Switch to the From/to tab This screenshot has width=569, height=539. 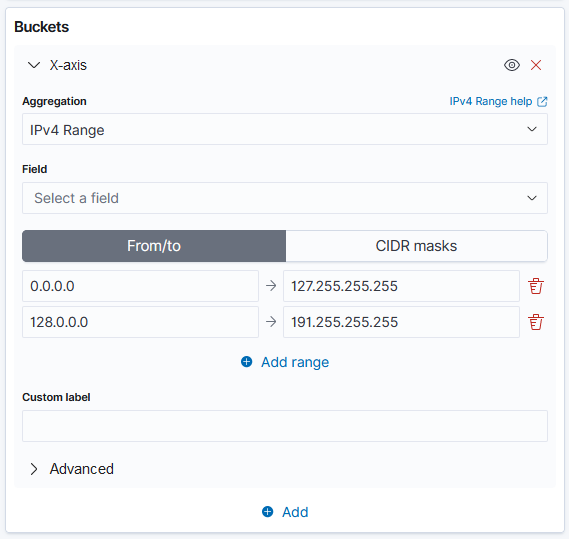click(154, 246)
